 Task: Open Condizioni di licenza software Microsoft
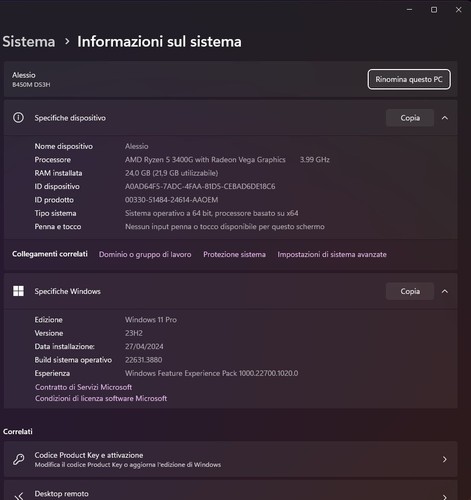coord(101,398)
